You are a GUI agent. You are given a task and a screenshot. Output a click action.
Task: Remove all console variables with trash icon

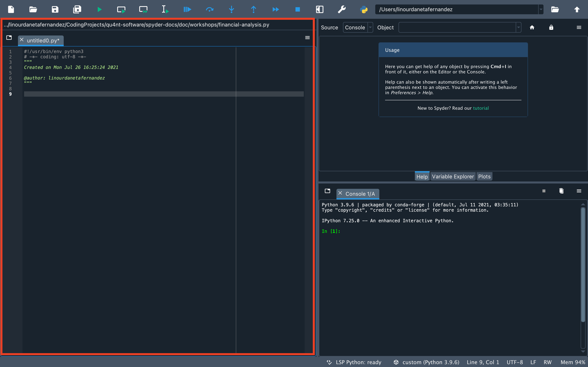561,191
